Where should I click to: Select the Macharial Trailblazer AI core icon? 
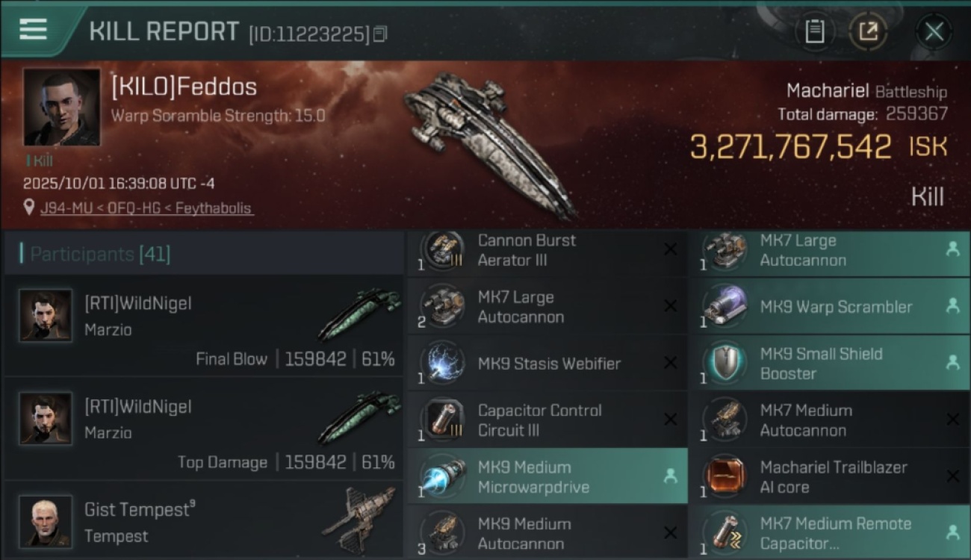(x=725, y=477)
